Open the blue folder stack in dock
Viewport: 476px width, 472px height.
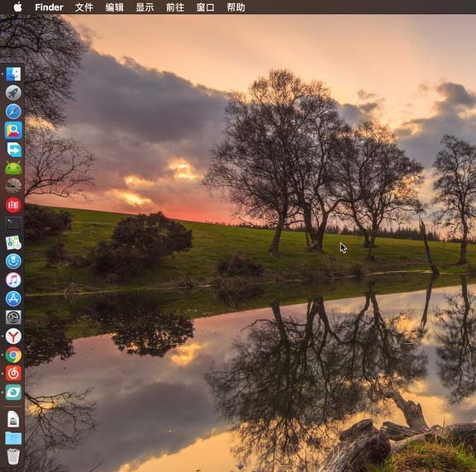point(13,438)
